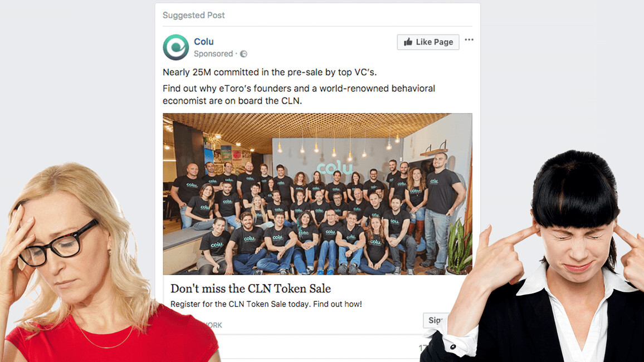This screenshot has height=362, width=644.
Task: Click the thumbs-up icon in Like Page
Action: [408, 41]
